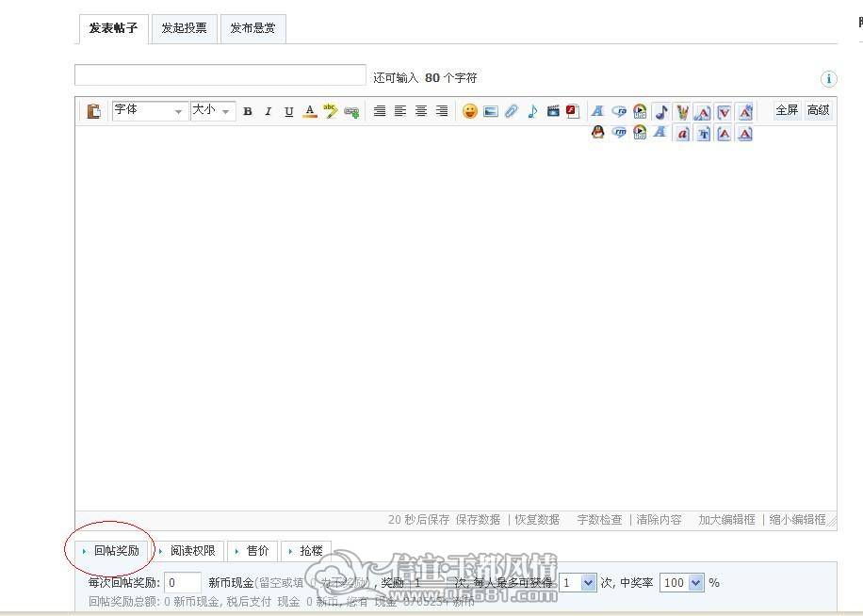This screenshot has height=616, width=863.
Task: Open the 字体 font dropdown
Action: (x=150, y=110)
